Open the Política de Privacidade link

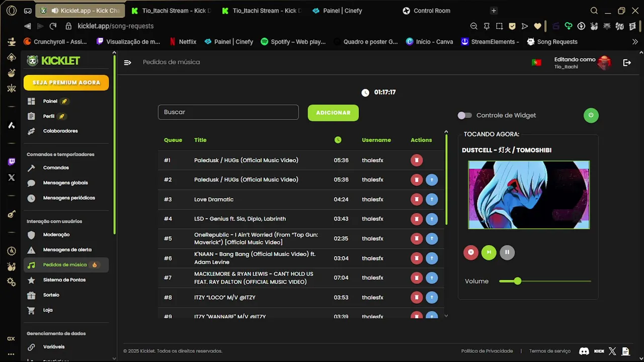[x=487, y=351]
